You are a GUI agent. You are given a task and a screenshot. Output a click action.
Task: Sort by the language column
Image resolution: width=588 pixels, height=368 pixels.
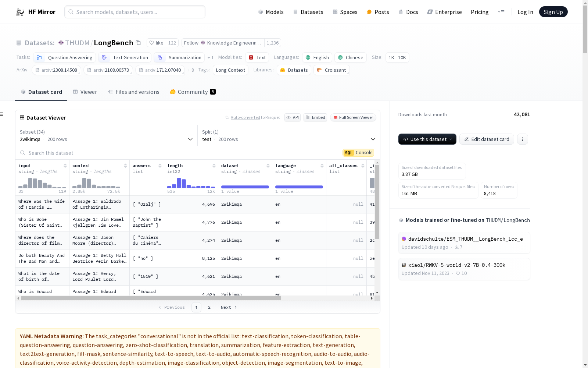tap(322, 166)
